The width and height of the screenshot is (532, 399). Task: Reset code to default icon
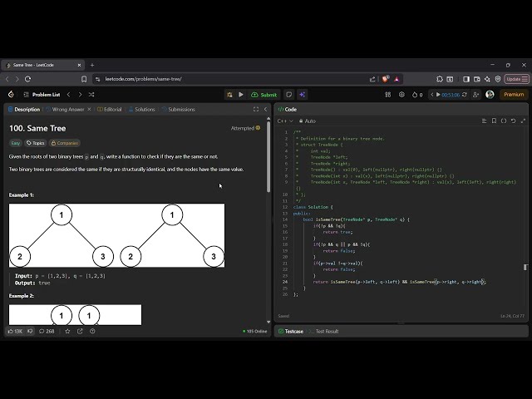(x=514, y=121)
